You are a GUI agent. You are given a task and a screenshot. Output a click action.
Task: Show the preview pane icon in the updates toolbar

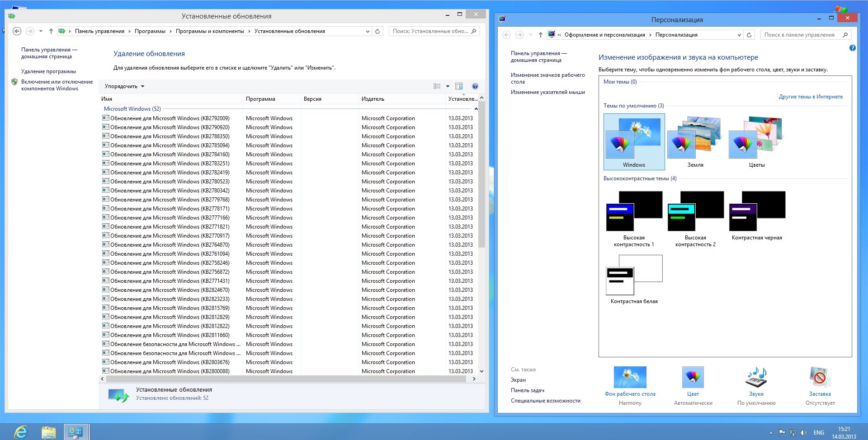(459, 86)
